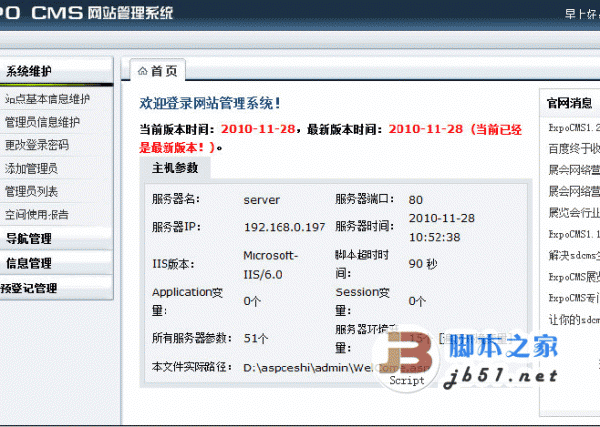Click the home icon beside 首页
600x427 pixels.
click(x=143, y=71)
